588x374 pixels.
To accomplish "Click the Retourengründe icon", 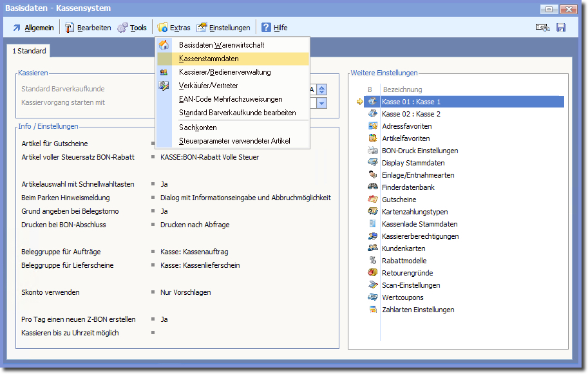I will pyautogui.click(x=373, y=273).
